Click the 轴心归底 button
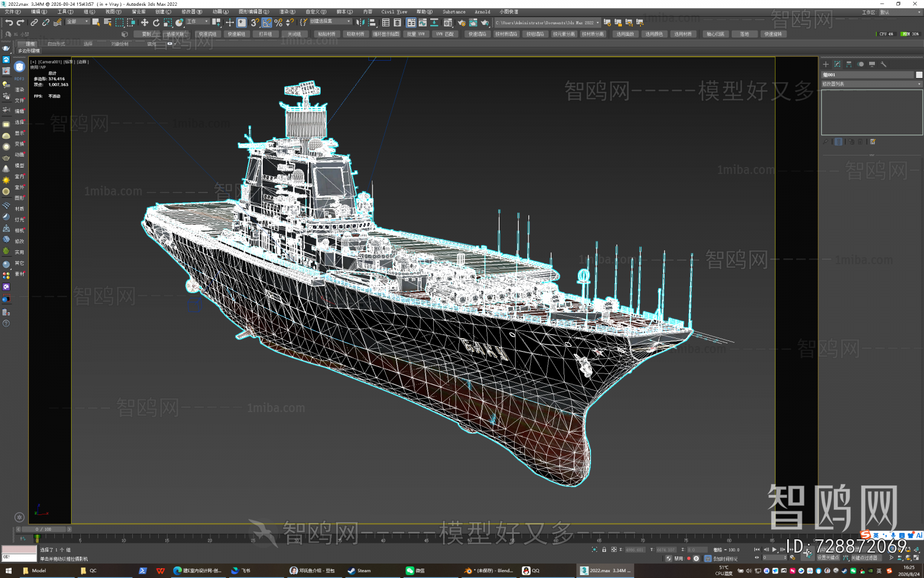Screen dimensions: 924x578 click(715, 34)
